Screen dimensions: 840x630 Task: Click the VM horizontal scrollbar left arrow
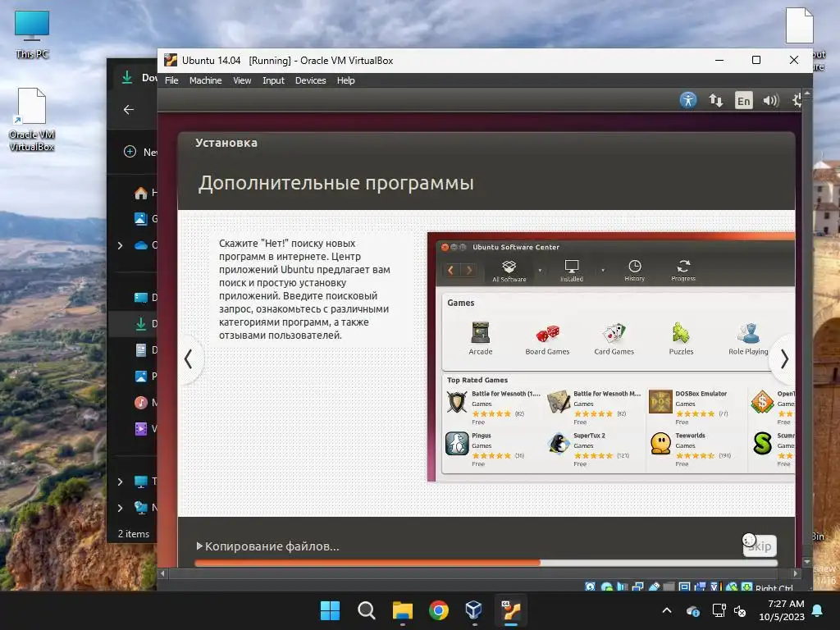click(162, 573)
